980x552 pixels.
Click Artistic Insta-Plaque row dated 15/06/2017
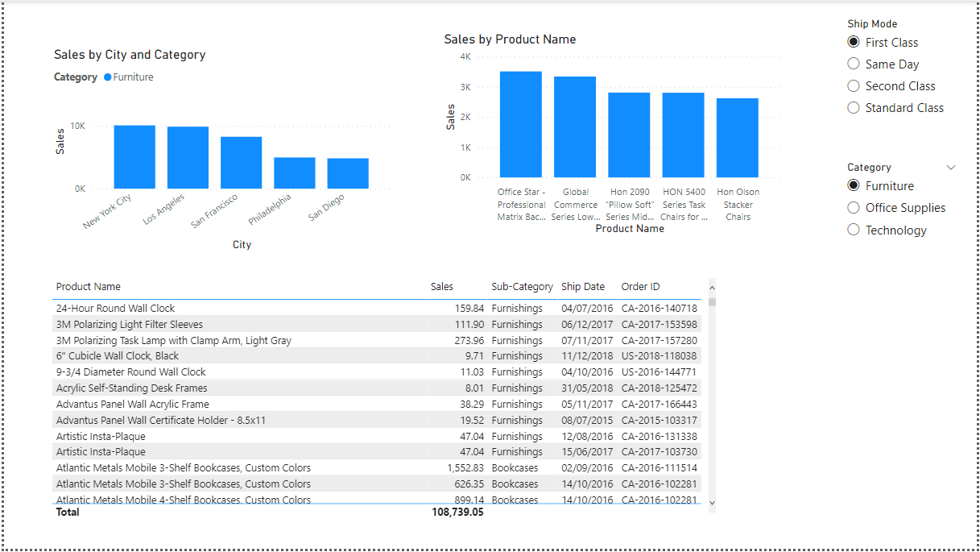coord(376,451)
